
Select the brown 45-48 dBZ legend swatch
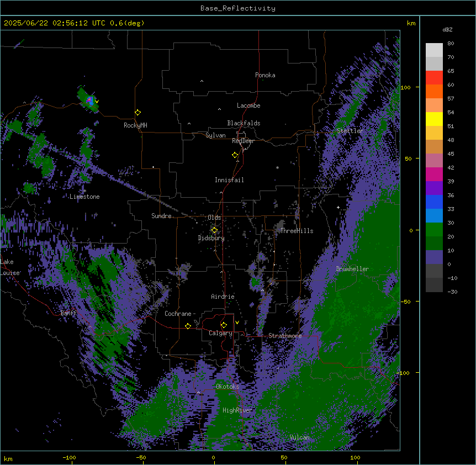point(434,146)
